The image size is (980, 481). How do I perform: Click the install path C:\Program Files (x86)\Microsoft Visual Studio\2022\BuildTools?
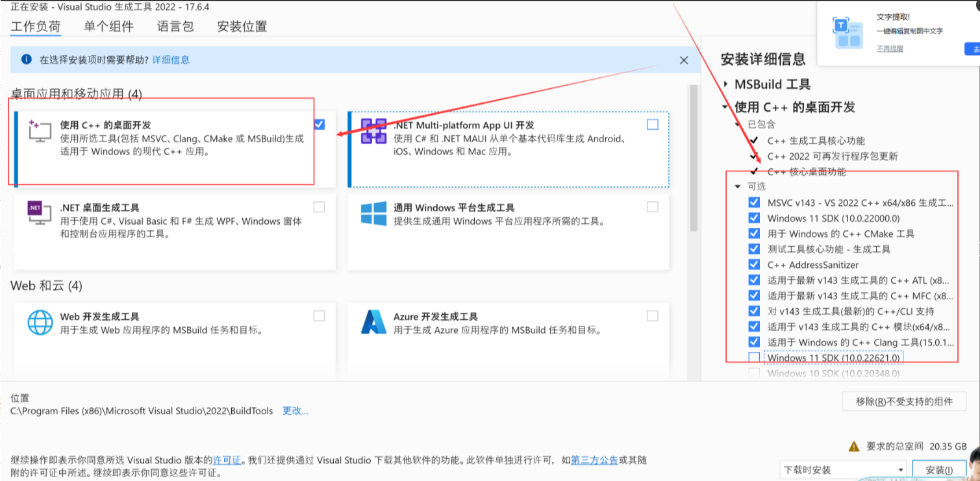pyautogui.click(x=142, y=411)
